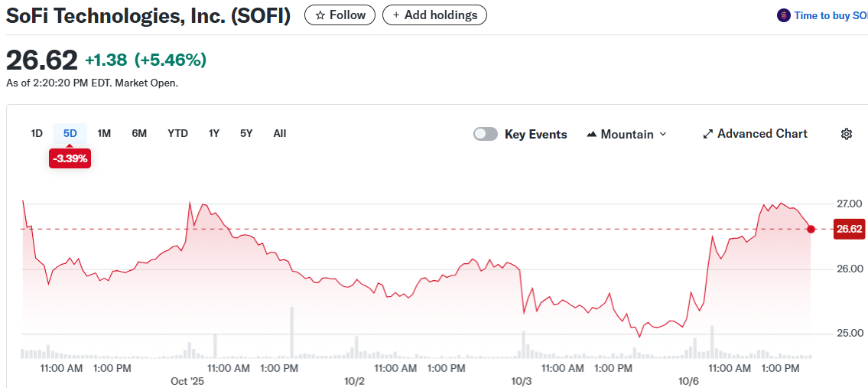This screenshot has height=388, width=868.
Task: Click the plus icon in Add holdings
Action: click(396, 15)
